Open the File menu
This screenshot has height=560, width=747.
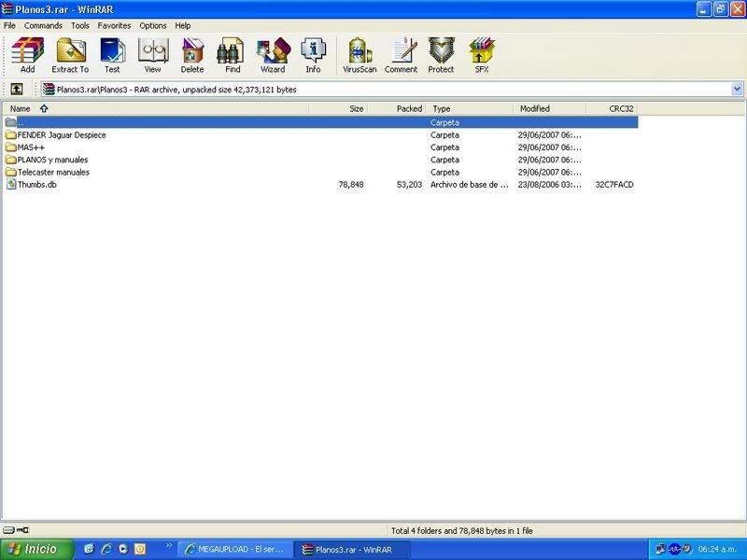click(9, 26)
